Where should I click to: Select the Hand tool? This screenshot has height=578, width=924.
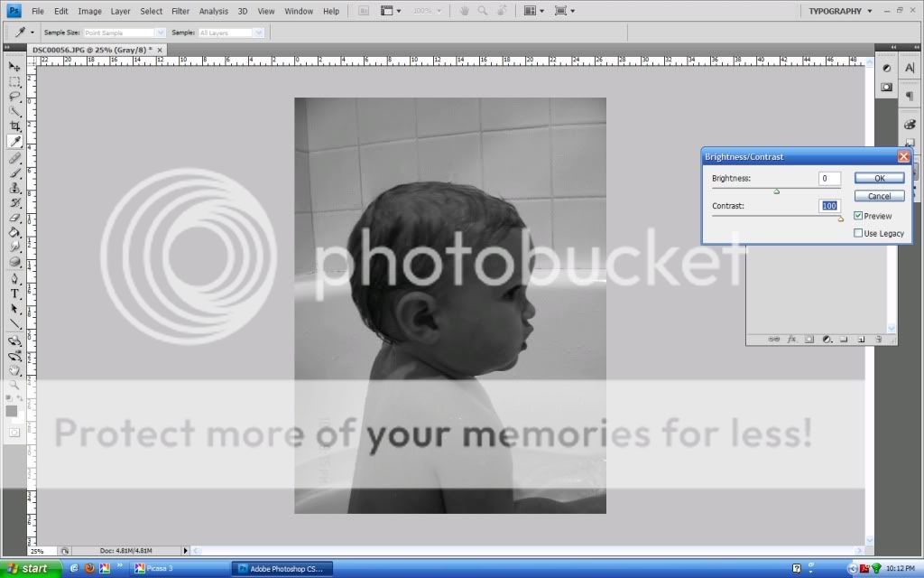tap(14, 370)
